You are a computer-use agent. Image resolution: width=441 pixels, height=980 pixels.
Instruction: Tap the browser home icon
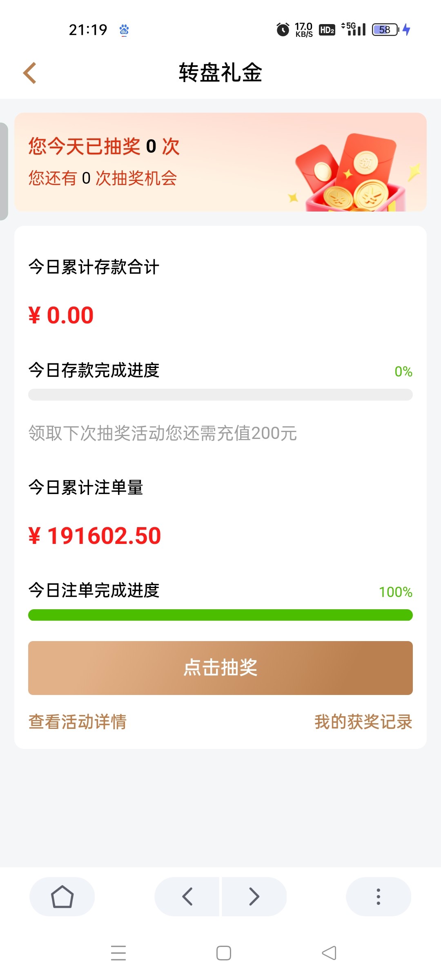click(x=62, y=896)
